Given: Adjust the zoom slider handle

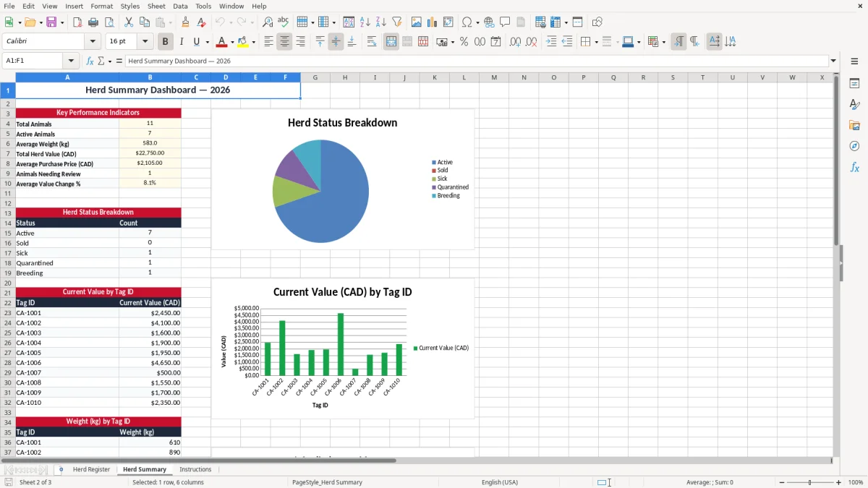Looking at the screenshot, I should pyautogui.click(x=809, y=482).
